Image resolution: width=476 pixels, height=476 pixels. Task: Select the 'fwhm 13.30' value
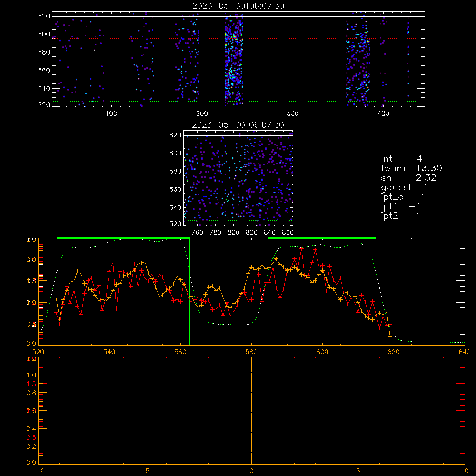411,168
